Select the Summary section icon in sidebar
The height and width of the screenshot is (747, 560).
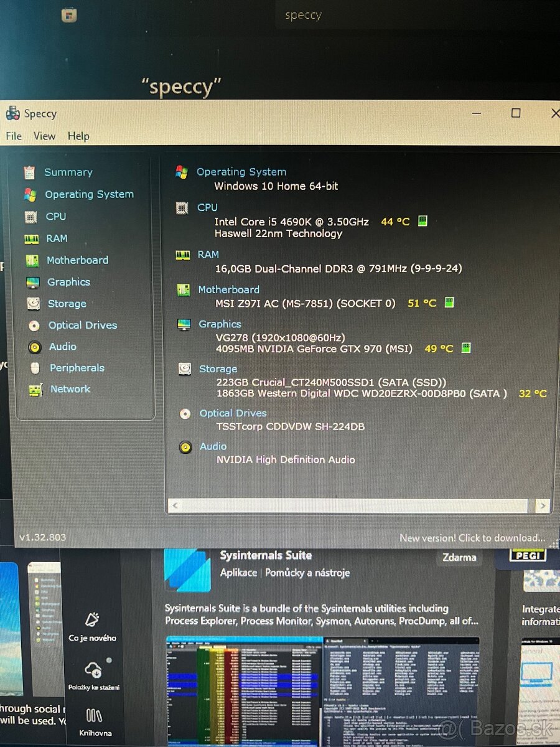tap(30, 172)
